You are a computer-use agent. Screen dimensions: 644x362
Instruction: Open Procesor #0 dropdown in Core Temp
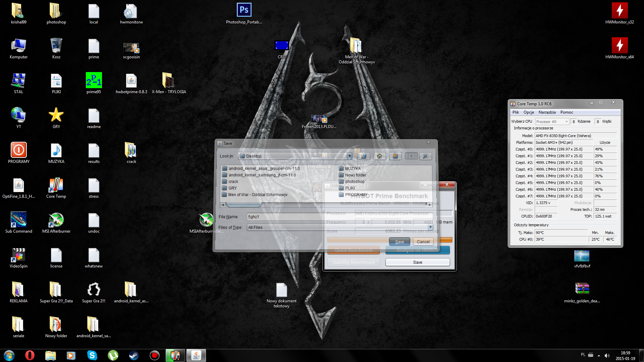tap(552, 122)
